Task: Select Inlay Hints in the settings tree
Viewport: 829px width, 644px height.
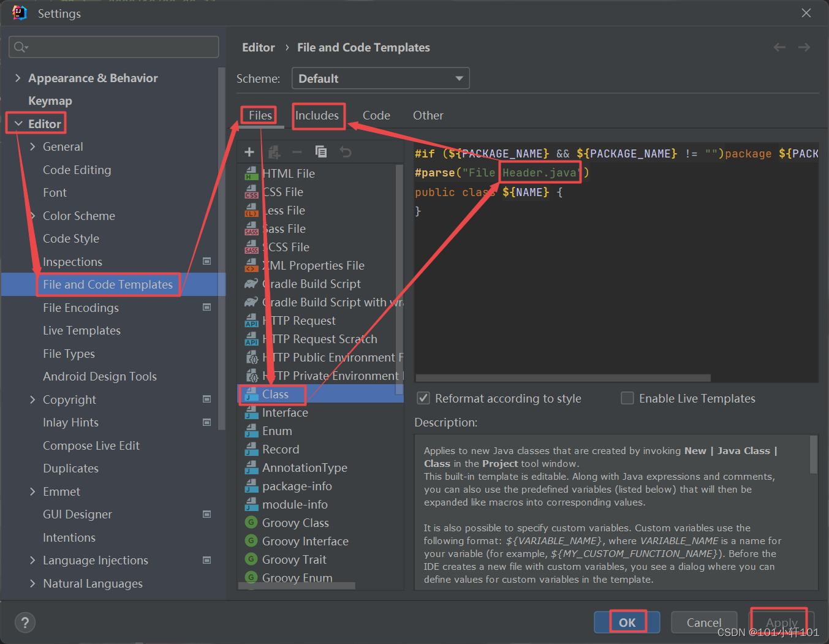Action: (x=70, y=422)
